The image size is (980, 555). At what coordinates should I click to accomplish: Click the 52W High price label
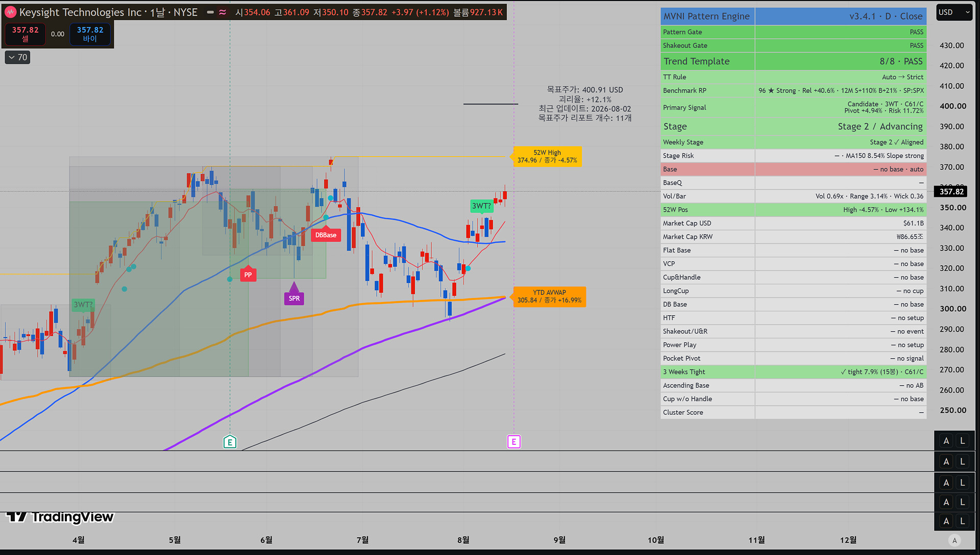click(547, 156)
